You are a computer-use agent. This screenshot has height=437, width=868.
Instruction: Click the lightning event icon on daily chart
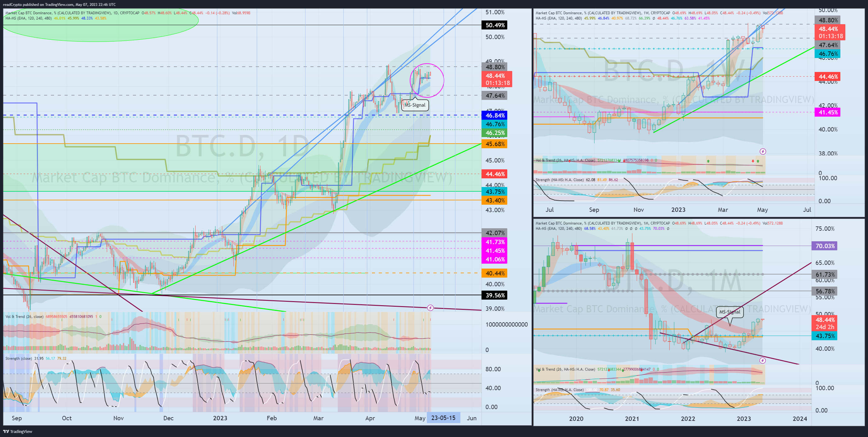pos(430,308)
